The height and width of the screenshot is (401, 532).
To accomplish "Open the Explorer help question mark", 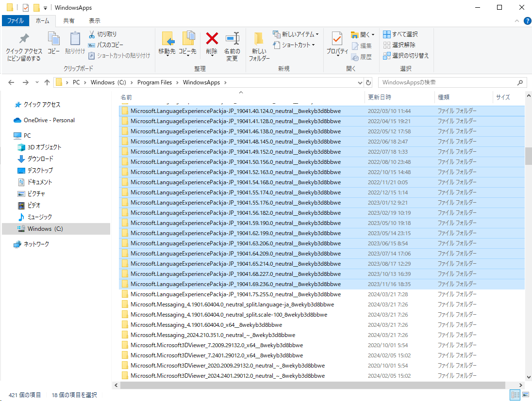I will (x=527, y=21).
